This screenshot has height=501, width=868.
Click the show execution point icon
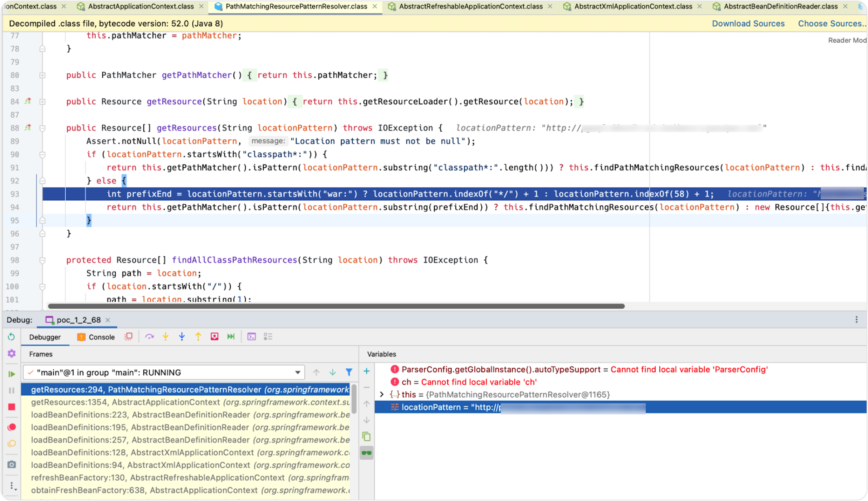click(129, 337)
